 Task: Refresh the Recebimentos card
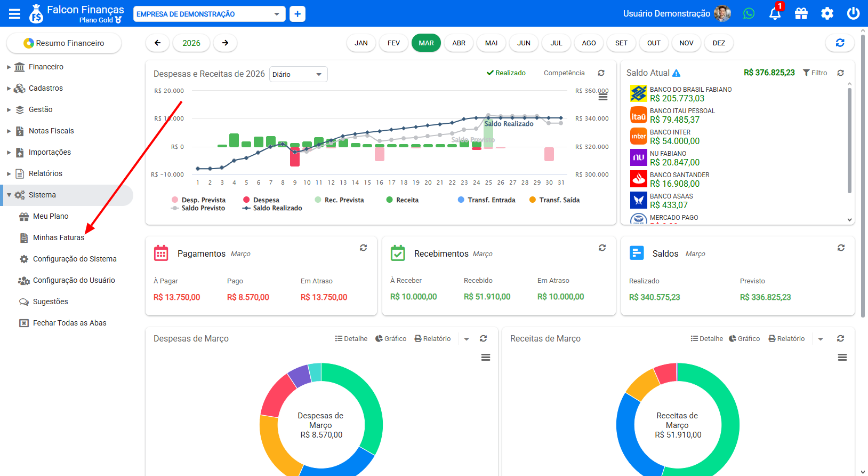pos(602,248)
